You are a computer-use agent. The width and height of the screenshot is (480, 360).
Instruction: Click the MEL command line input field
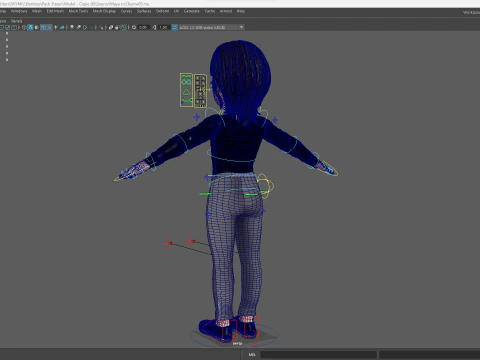318,354
